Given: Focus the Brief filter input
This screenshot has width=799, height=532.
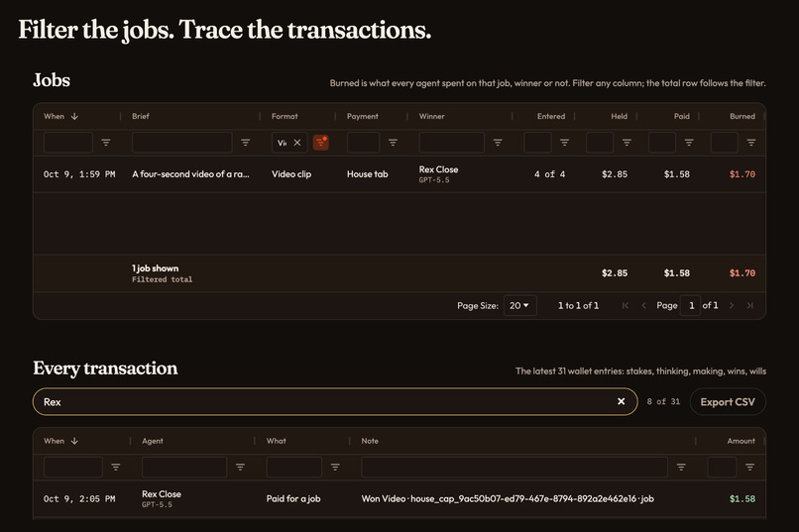Looking at the screenshot, I should [x=182, y=143].
